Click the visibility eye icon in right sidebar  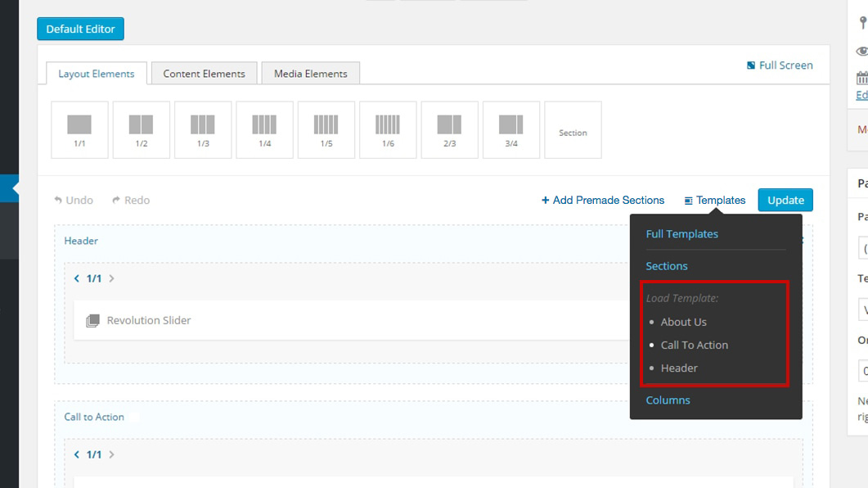862,52
